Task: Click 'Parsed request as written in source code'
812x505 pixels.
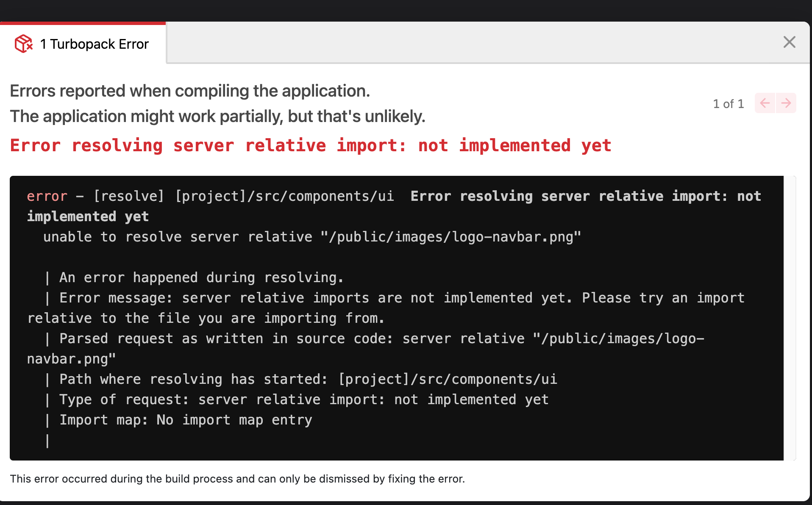Action: point(366,349)
